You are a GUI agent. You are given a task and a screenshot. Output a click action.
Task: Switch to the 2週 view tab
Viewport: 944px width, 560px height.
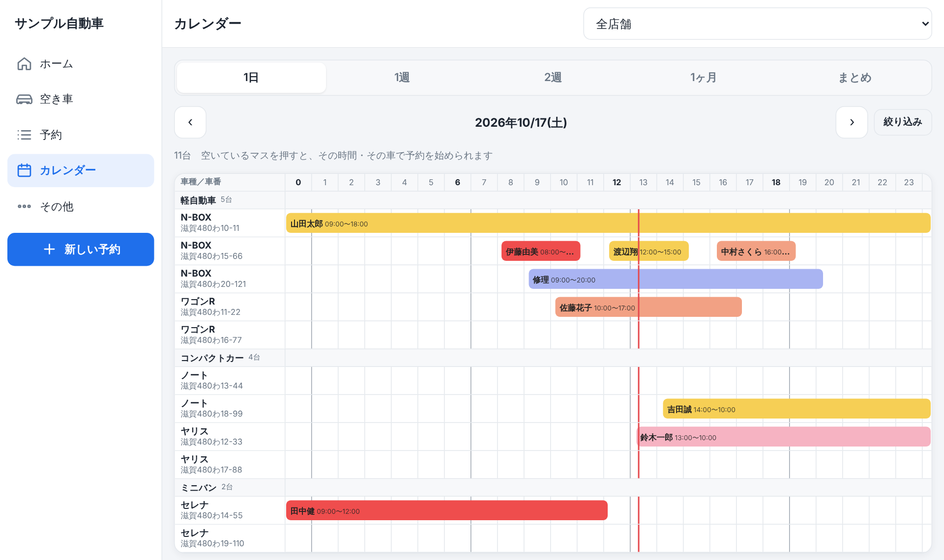click(553, 78)
